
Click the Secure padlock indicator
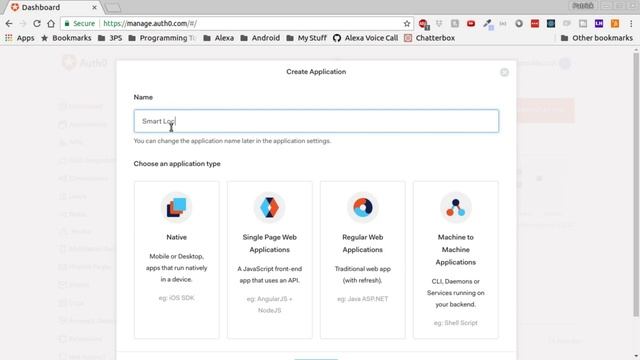[x=80, y=24]
